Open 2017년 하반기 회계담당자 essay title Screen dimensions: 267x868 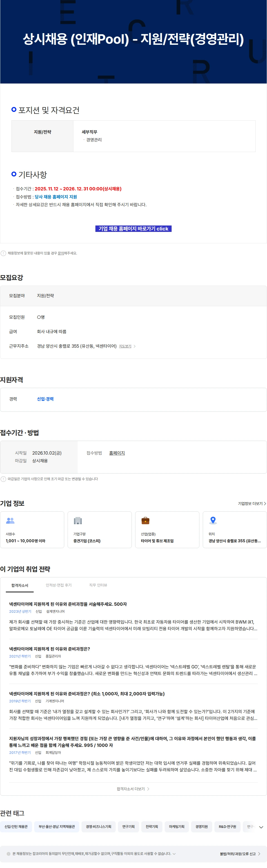click(132, 742)
